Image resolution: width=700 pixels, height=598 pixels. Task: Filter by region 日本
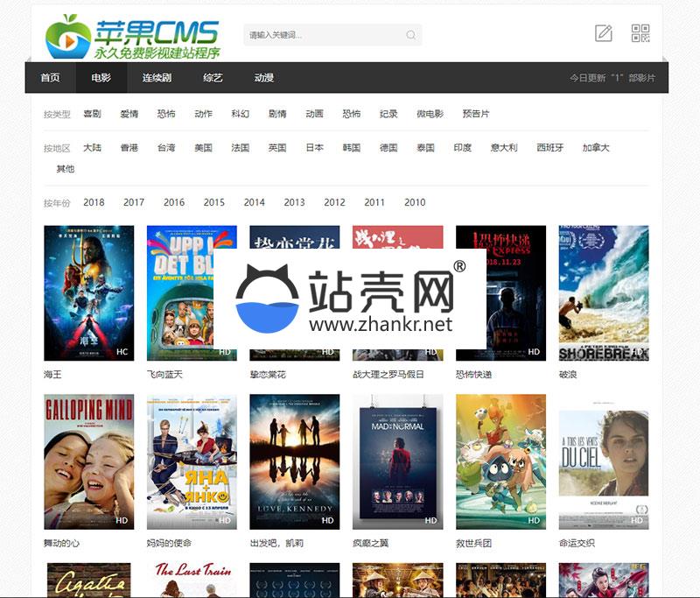[315, 148]
